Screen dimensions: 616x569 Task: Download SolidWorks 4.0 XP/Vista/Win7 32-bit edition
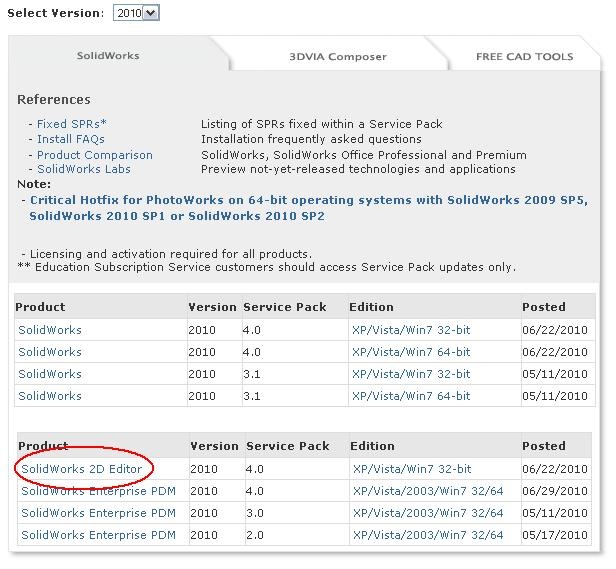410,330
